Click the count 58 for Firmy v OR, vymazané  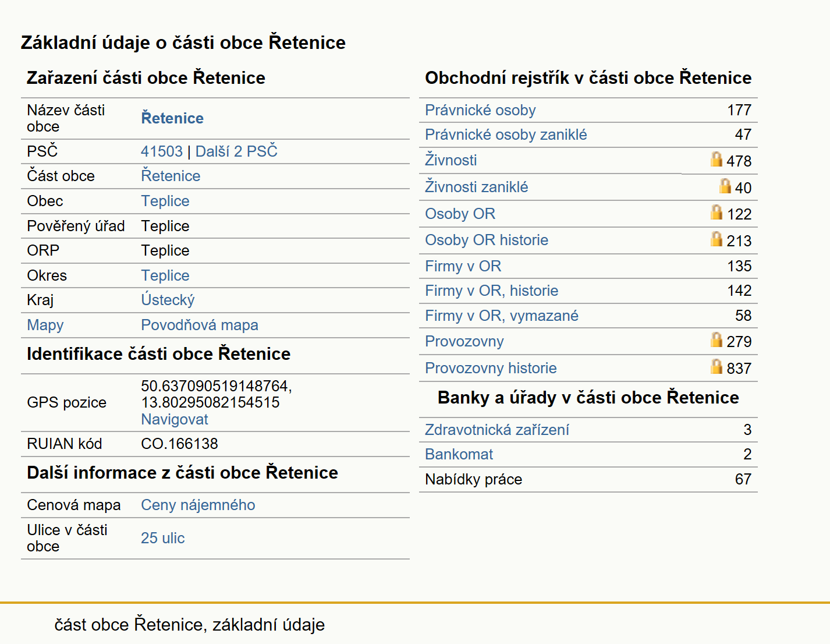click(743, 316)
